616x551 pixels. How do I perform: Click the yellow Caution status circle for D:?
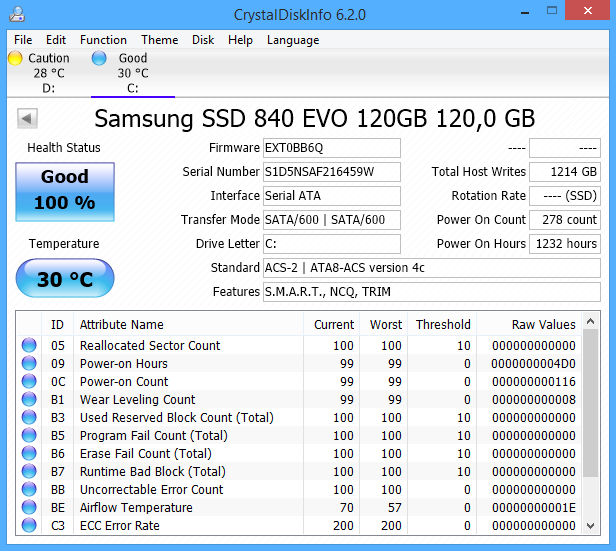15,58
